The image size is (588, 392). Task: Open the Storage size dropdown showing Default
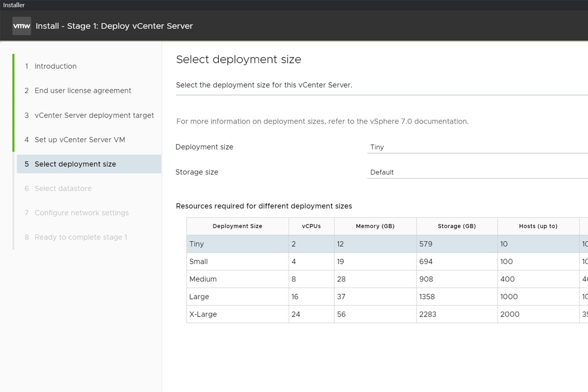[477, 172]
